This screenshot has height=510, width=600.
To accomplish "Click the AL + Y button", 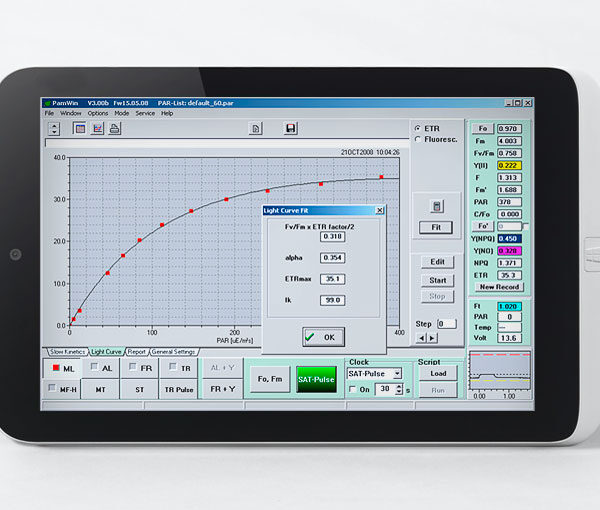I will pyautogui.click(x=223, y=368).
